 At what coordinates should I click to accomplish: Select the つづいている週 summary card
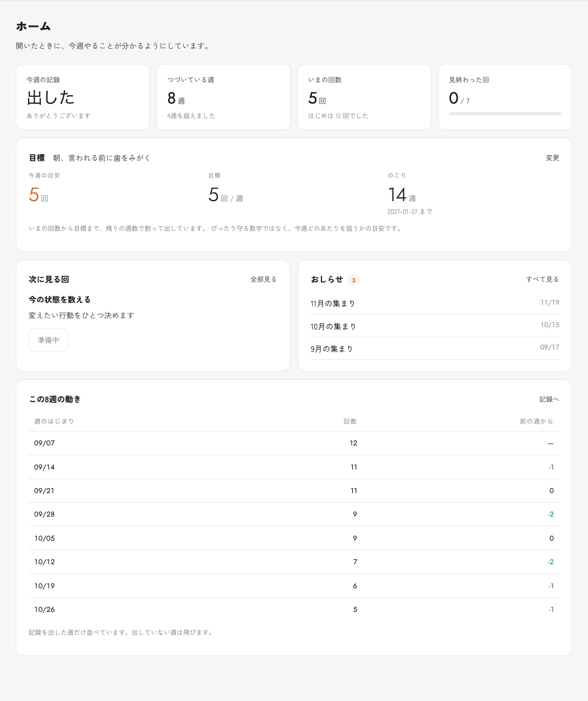pos(223,97)
